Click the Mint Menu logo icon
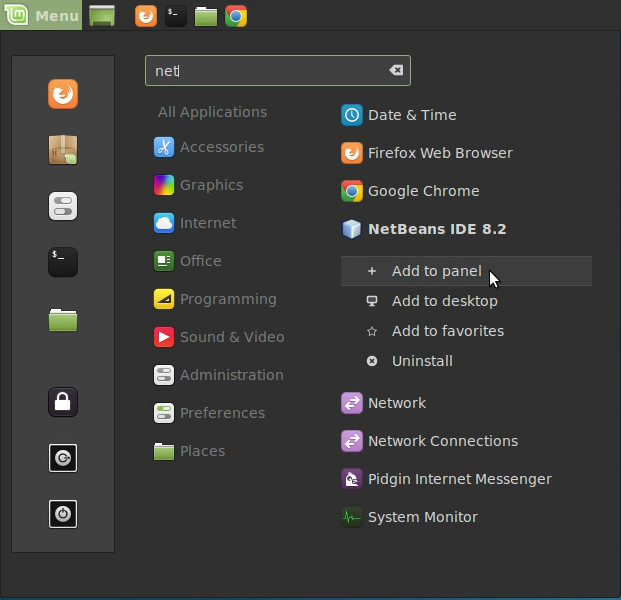Viewport: 621px width, 600px height. coord(16,15)
